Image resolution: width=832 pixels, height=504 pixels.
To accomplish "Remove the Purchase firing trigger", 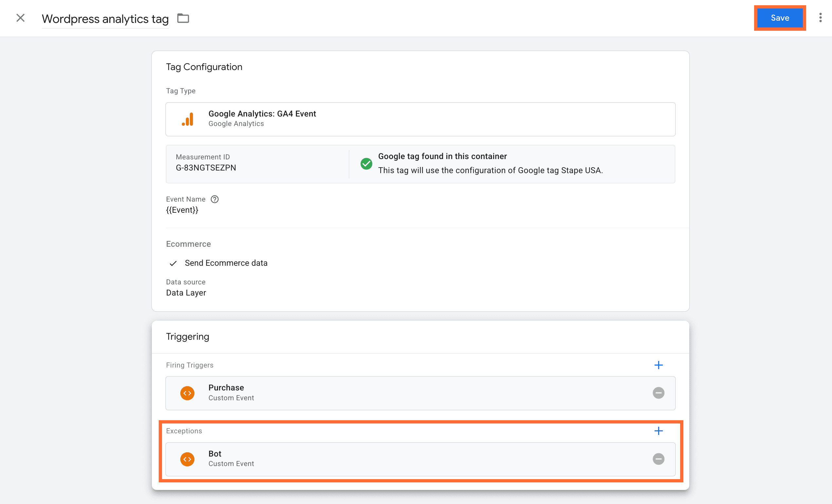I will (658, 393).
